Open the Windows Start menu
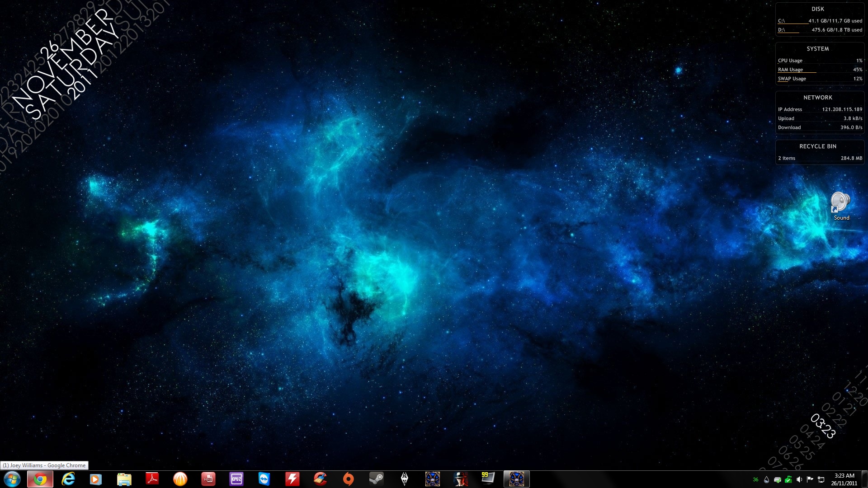 point(12,479)
